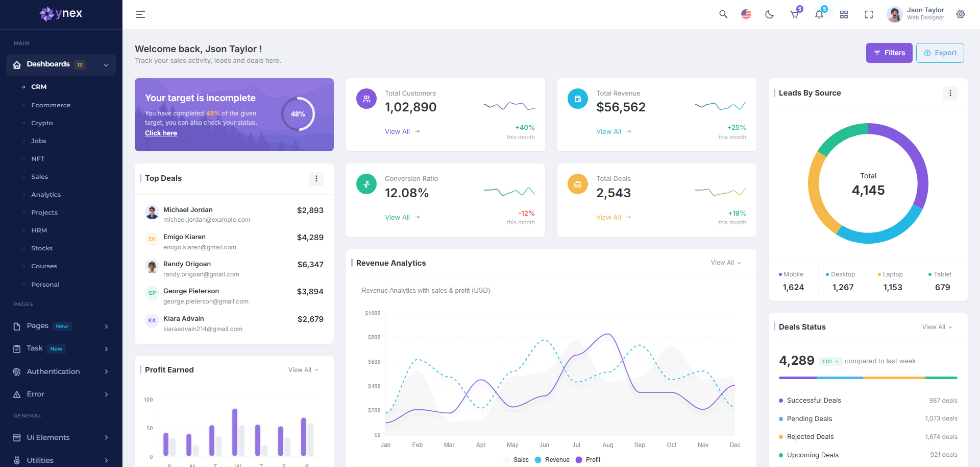Click the Utilities medal icon
Screen dimensions: 980x467
pyautogui.click(x=17, y=460)
